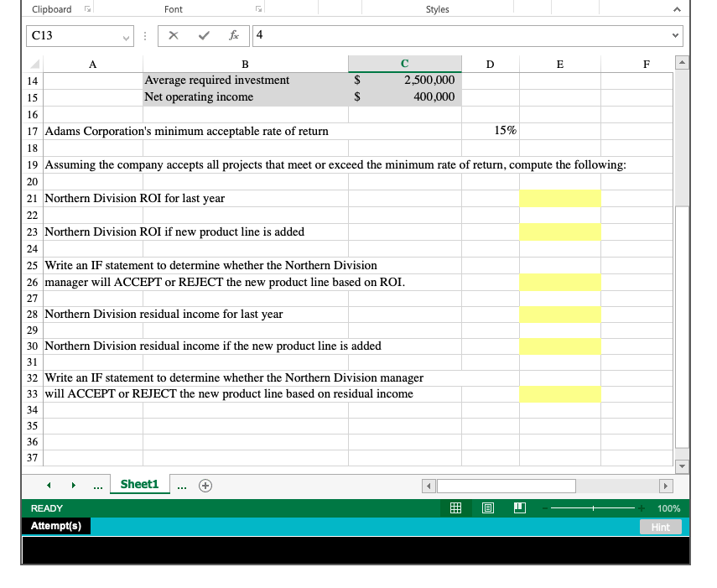717x588 pixels.
Task: Click the Insert Function fx icon
Action: (234, 35)
